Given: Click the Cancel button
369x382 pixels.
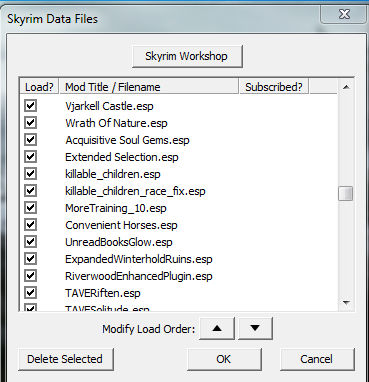Looking at the screenshot, I should tap(317, 359).
